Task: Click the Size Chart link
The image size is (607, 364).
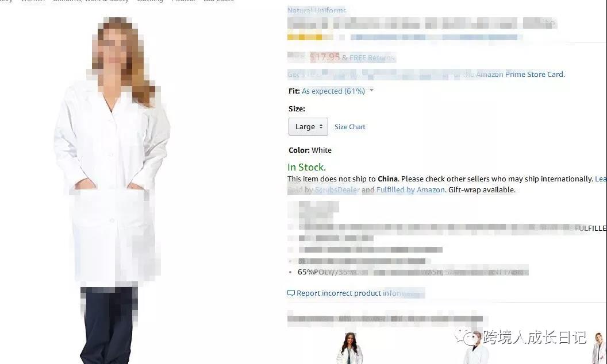Action: tap(350, 127)
